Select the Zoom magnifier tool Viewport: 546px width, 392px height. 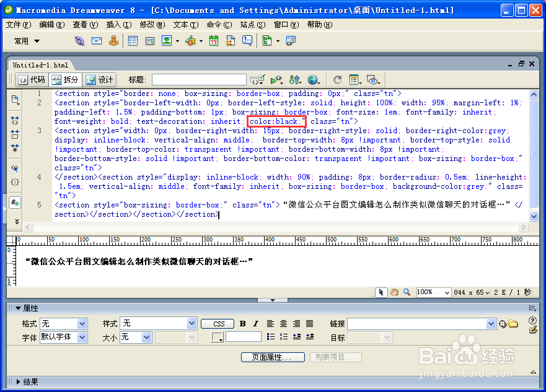tap(407, 292)
